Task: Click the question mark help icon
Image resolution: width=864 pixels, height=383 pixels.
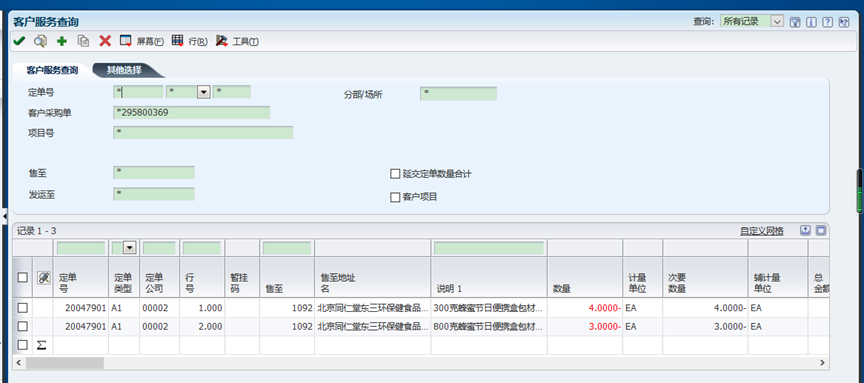Action: click(827, 22)
